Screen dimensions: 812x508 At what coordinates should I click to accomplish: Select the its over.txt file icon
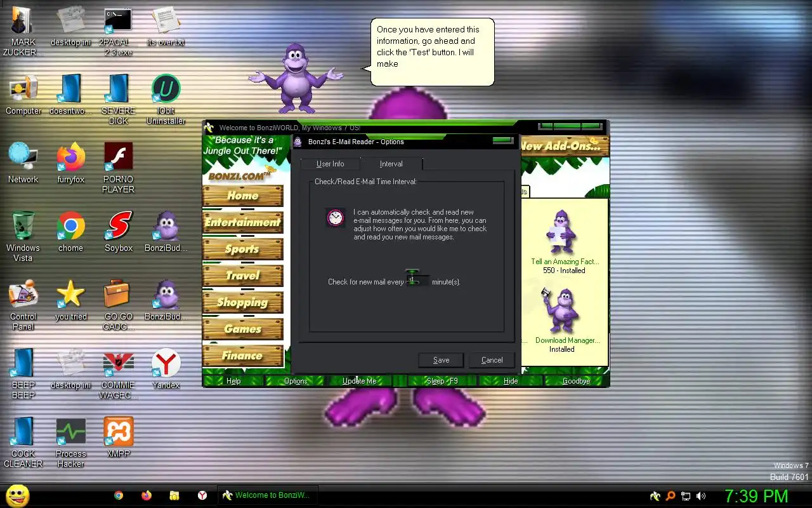(x=166, y=27)
